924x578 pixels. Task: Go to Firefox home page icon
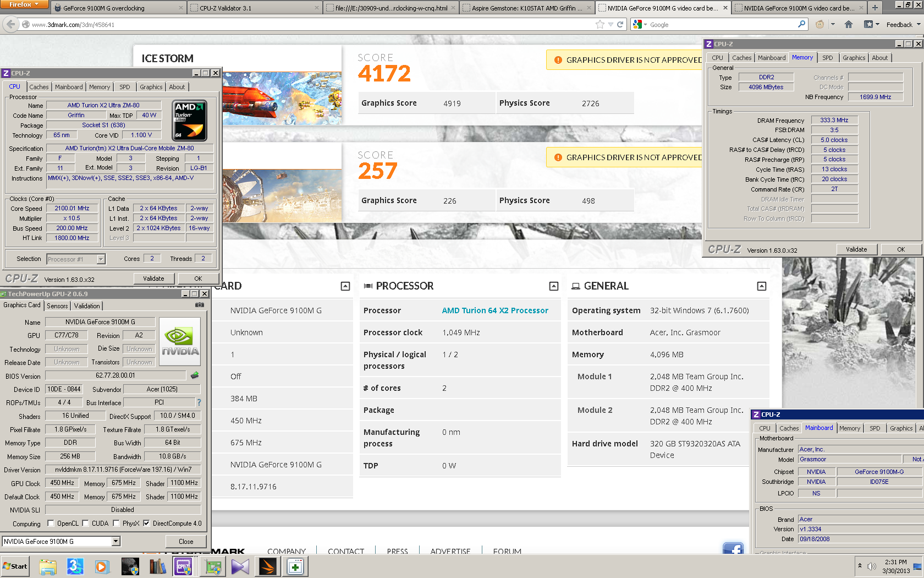pos(849,24)
